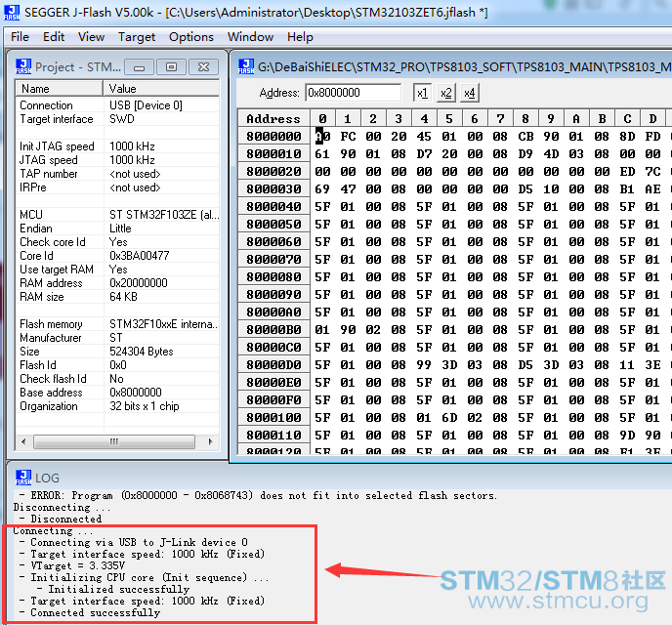Set the hex view to x1 width
This screenshot has height=625, width=672.
coord(422,93)
